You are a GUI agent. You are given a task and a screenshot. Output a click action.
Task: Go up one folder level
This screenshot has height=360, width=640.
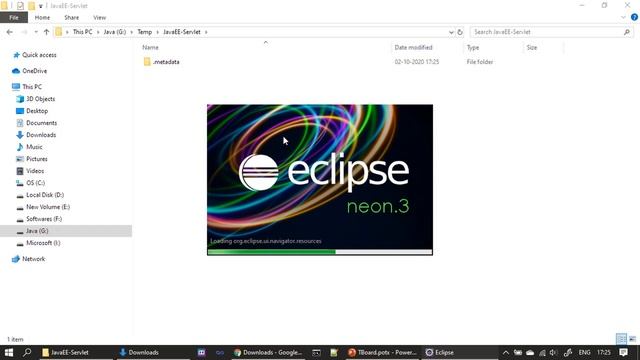pos(46,32)
